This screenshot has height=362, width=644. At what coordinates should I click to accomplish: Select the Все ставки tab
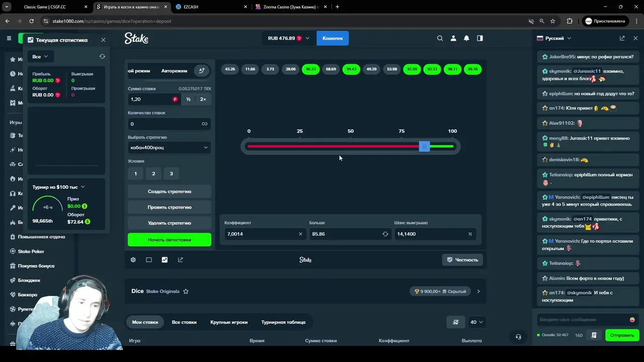click(184, 322)
